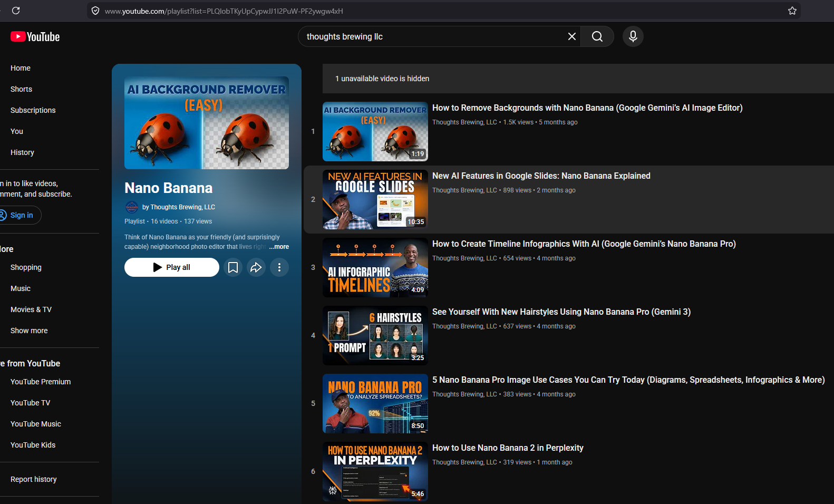The height and width of the screenshot is (504, 834).
Task: Click the Play all button
Action: point(172,267)
